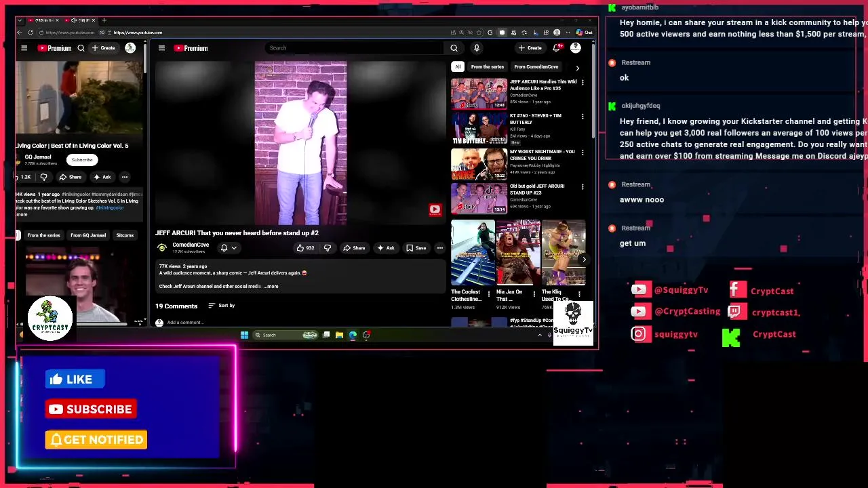Share the Jeff Arcuri video

tap(354, 248)
